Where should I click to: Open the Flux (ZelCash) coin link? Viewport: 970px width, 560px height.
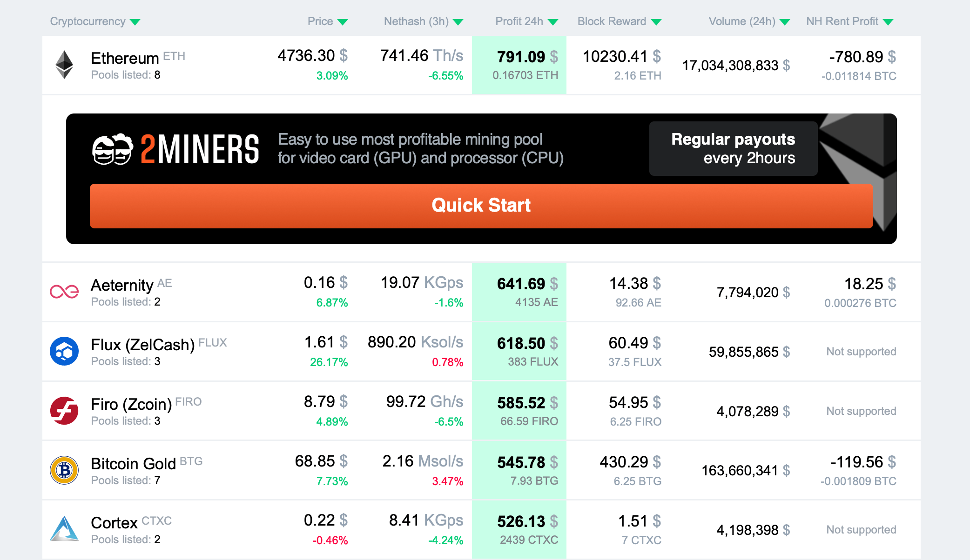[143, 345]
